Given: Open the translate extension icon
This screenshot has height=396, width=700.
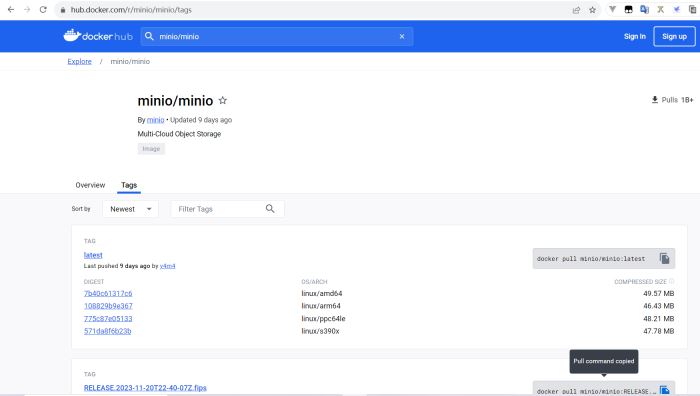Looking at the screenshot, I should coord(644,9).
